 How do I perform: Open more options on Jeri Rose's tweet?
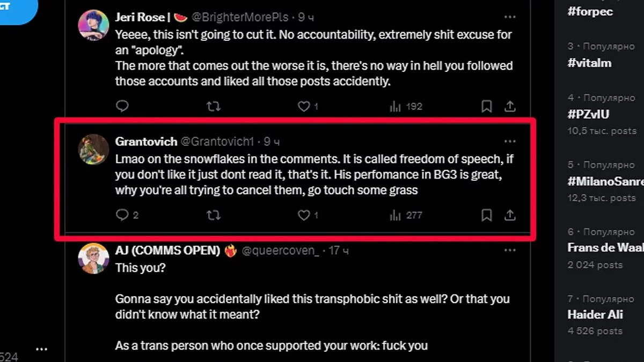[x=510, y=17]
